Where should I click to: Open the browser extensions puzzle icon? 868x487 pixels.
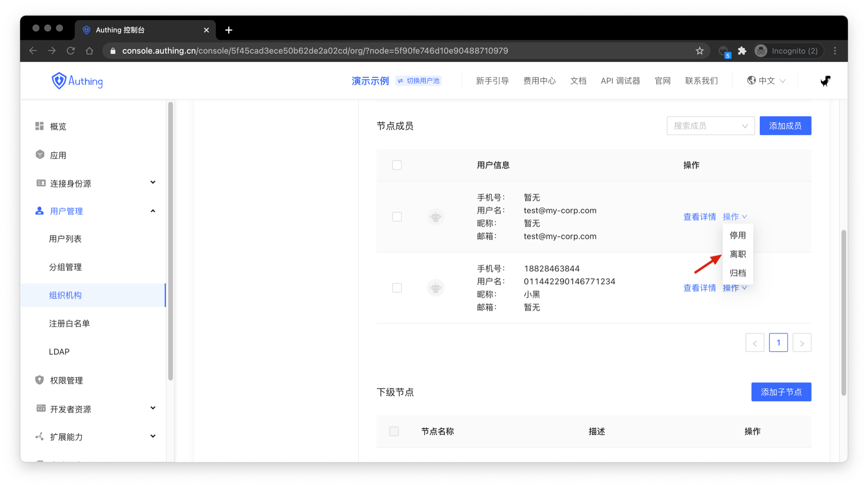click(x=742, y=51)
